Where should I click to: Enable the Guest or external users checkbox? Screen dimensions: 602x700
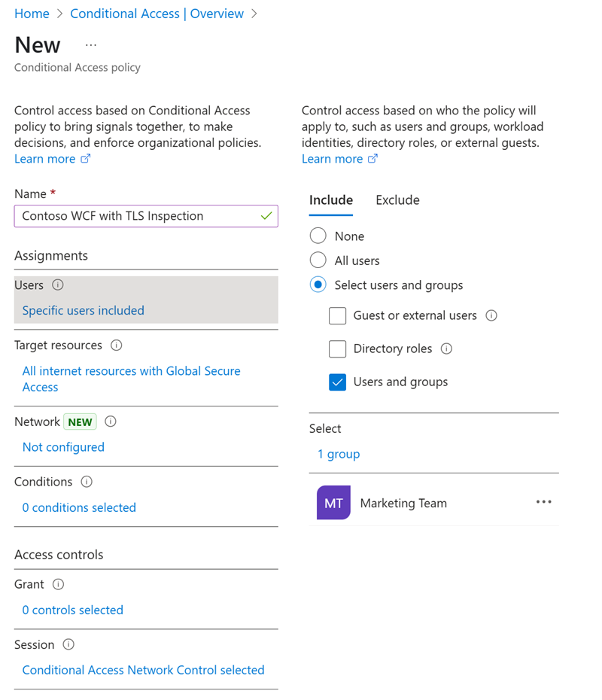pyautogui.click(x=338, y=316)
